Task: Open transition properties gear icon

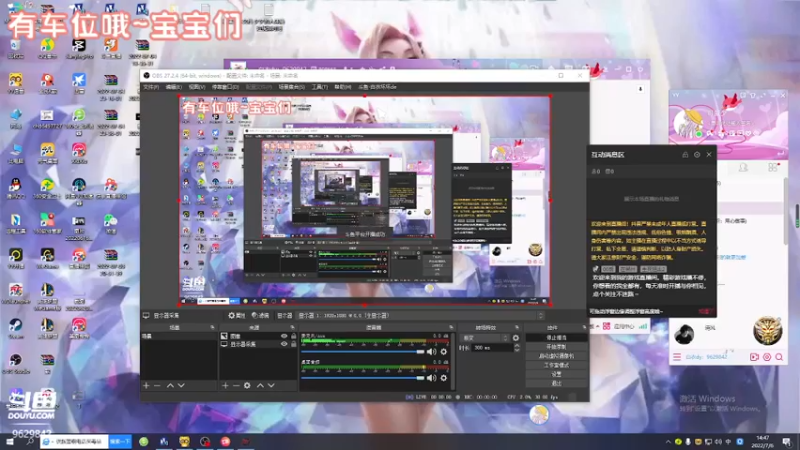Action: point(516,338)
